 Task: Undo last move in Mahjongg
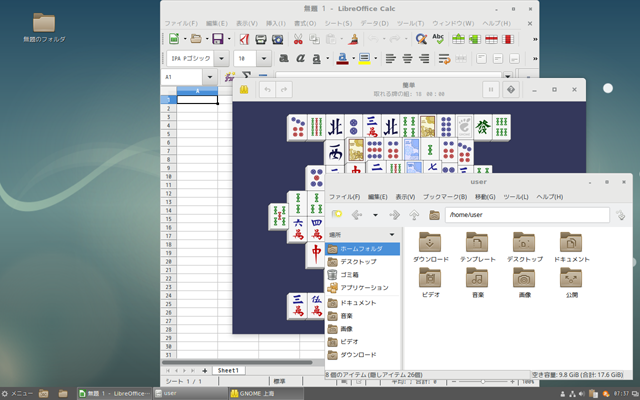tap(267, 89)
